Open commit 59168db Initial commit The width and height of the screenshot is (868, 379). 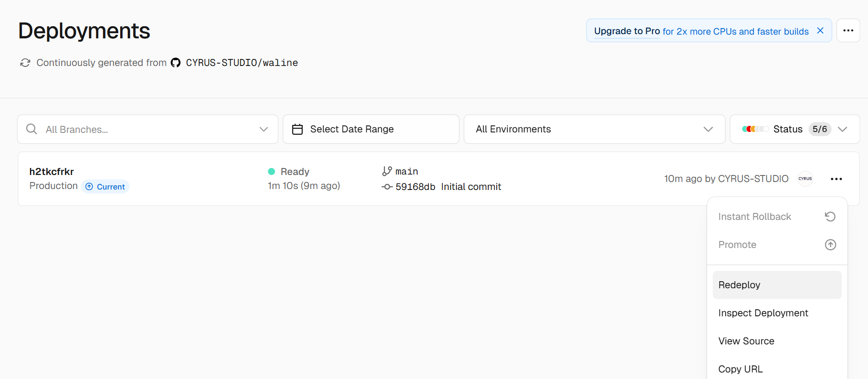(448, 187)
